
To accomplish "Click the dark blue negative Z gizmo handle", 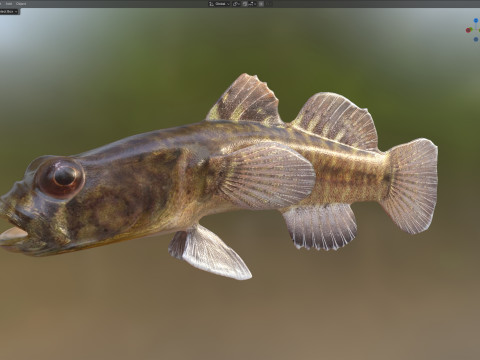I will pyautogui.click(x=476, y=39).
